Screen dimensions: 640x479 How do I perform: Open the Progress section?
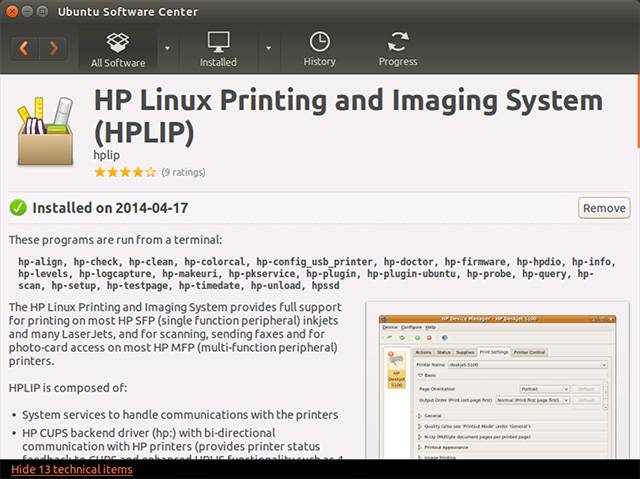tap(398, 50)
